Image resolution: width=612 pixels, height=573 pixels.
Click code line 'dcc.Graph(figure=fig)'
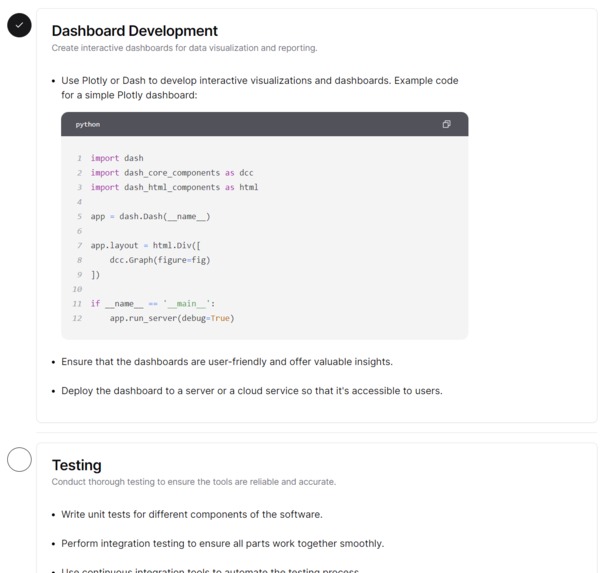coord(160,260)
